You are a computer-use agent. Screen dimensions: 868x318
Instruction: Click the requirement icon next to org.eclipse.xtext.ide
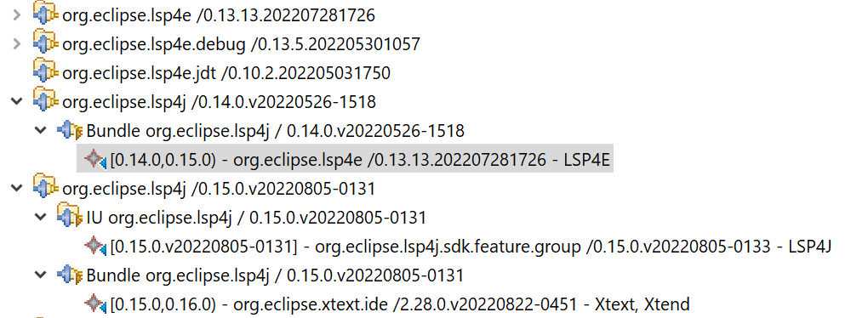[95, 303]
